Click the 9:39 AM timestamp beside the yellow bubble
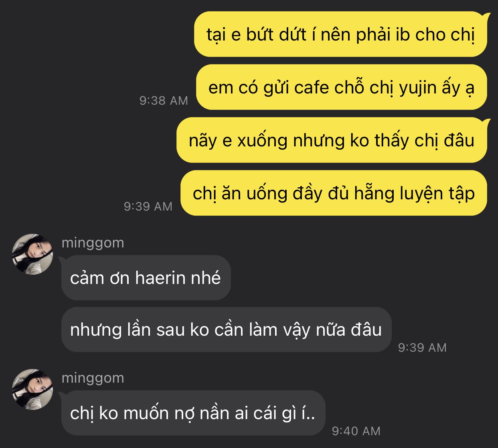The height and width of the screenshot is (448, 498). pyautogui.click(x=148, y=206)
